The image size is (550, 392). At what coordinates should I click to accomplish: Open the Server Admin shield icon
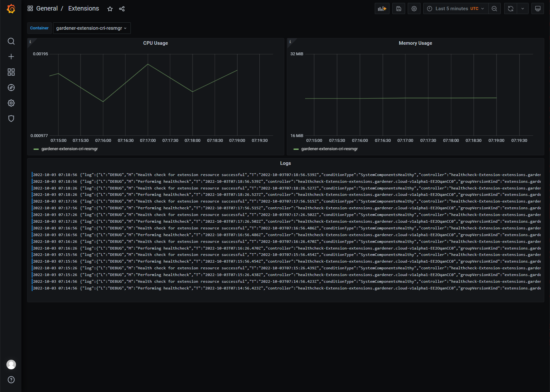(x=11, y=119)
